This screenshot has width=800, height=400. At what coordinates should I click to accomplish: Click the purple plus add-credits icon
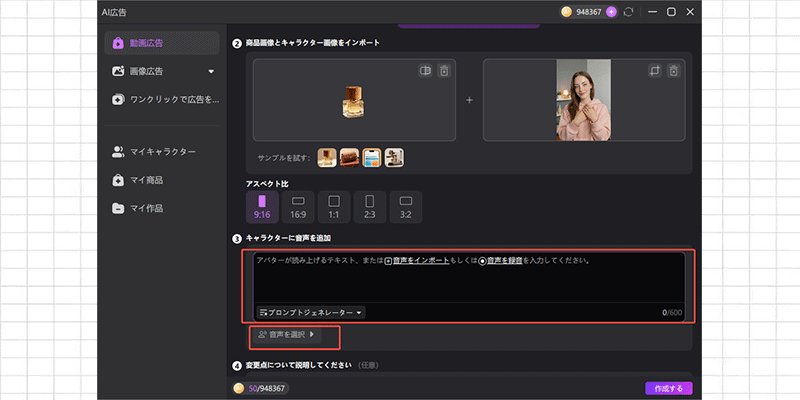(x=611, y=12)
